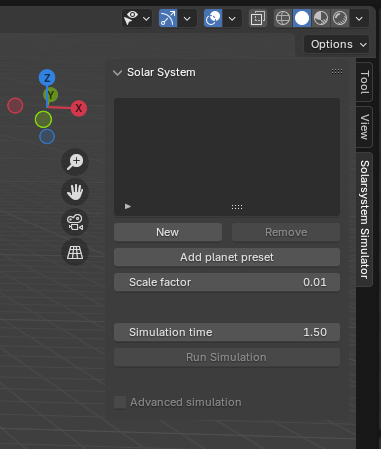Click the Zoom view magnifier icon
381x449 pixels.
coord(75,162)
